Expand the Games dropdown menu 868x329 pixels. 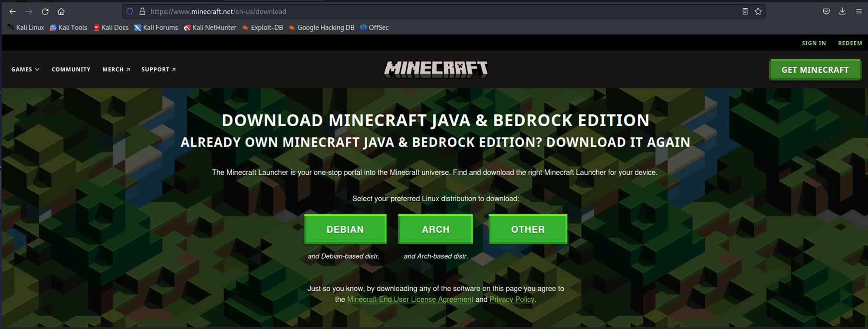pyautogui.click(x=25, y=69)
